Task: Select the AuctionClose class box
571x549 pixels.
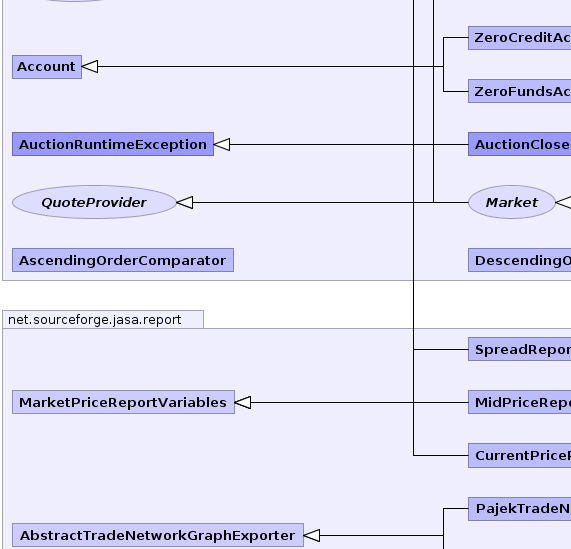Action: click(520, 145)
